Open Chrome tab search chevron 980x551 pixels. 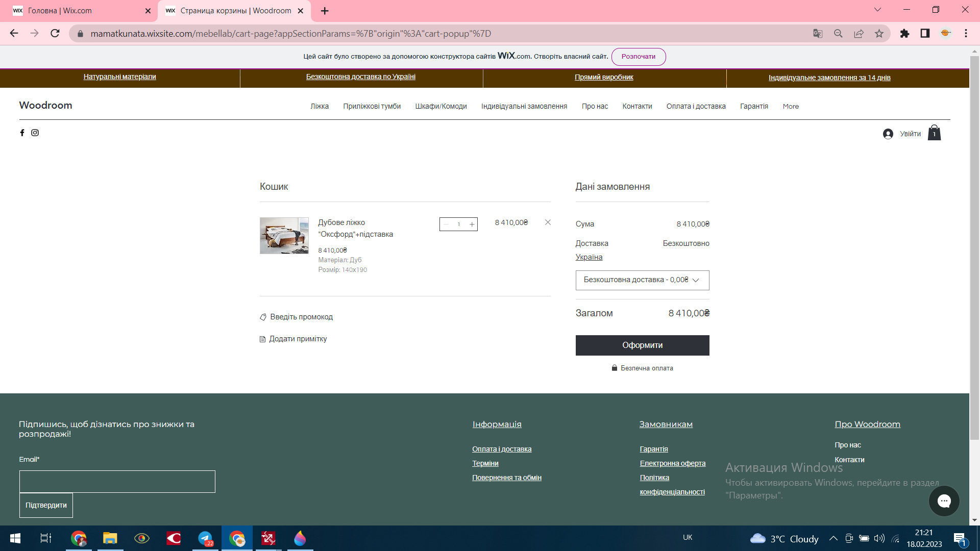tap(877, 10)
